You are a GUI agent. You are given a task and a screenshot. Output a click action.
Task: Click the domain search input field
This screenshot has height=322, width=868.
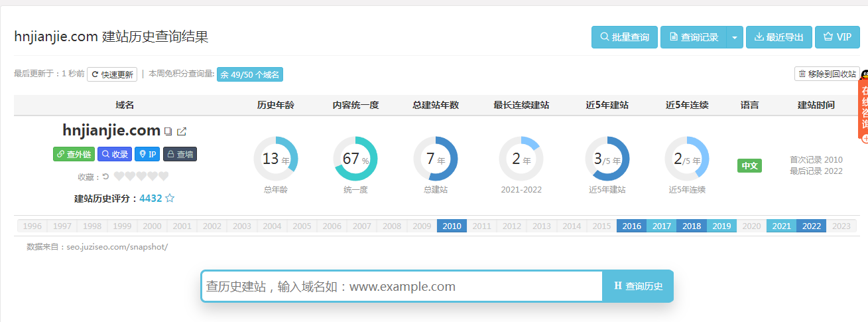(402, 286)
